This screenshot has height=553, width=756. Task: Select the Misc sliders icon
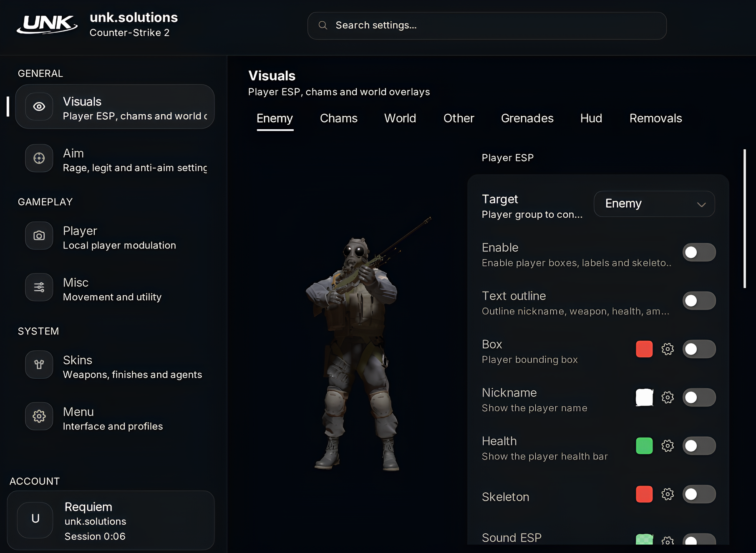[x=39, y=288]
